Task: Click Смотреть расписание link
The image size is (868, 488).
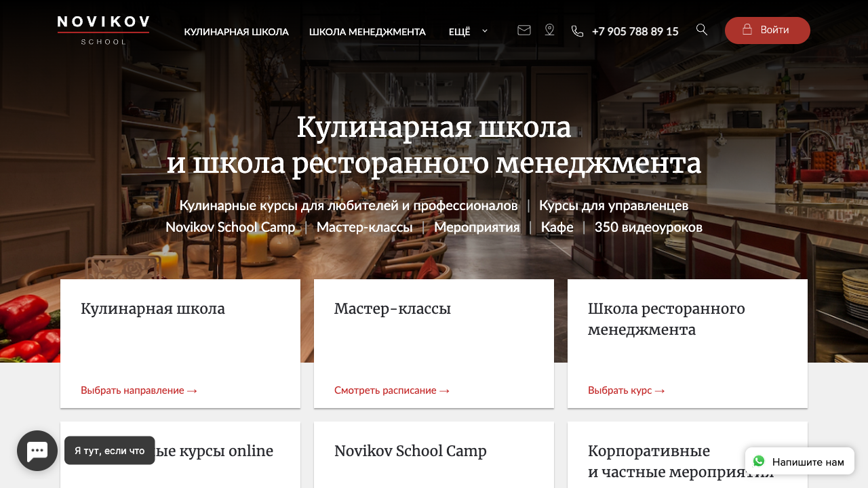Action: pos(392,390)
